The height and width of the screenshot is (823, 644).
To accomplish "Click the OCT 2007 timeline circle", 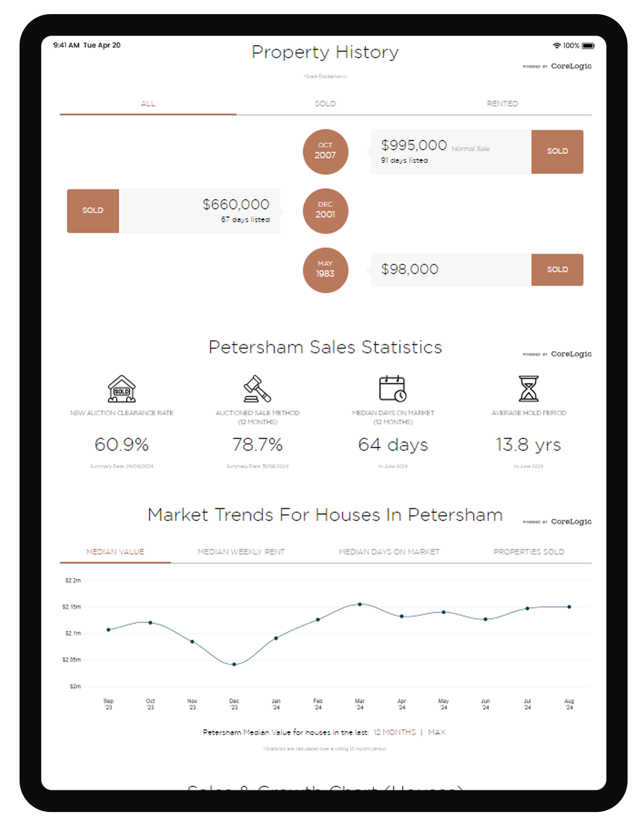I will tap(325, 152).
